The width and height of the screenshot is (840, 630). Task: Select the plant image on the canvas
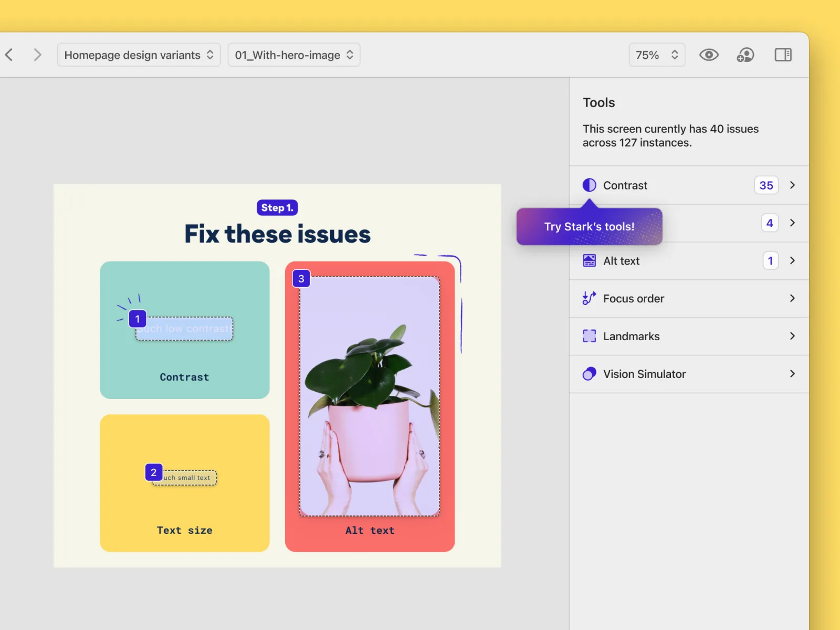[x=370, y=396]
